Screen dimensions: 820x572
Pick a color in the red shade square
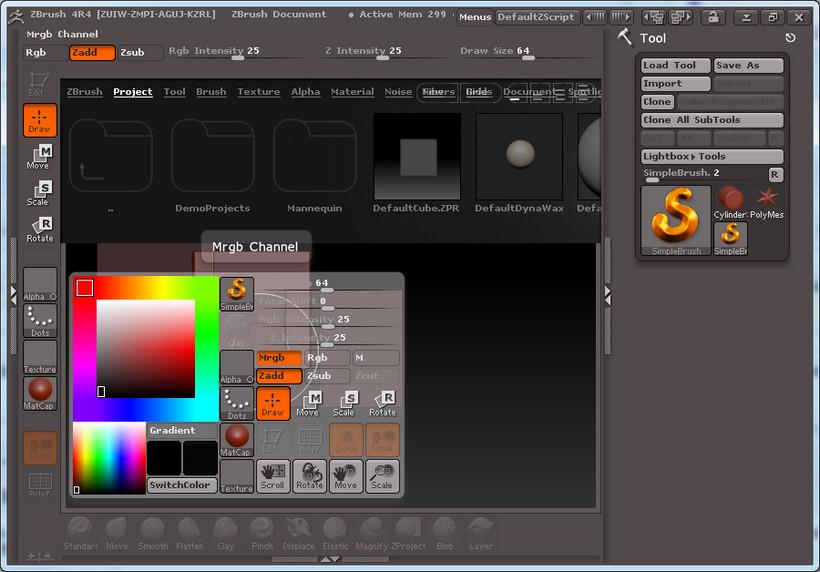point(146,349)
